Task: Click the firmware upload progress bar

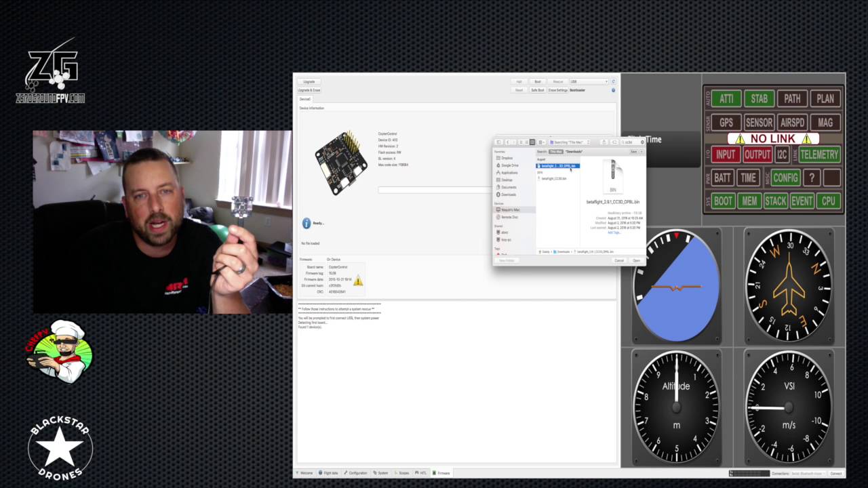Action: [435, 190]
